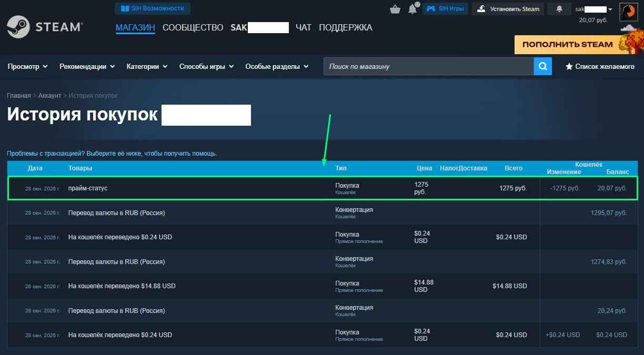Click the Steam logo in the header

coord(45,27)
